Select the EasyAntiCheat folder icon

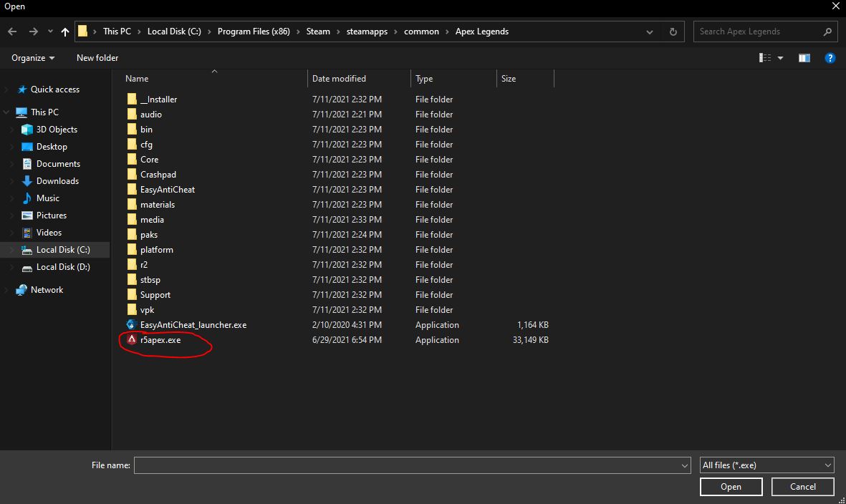132,190
